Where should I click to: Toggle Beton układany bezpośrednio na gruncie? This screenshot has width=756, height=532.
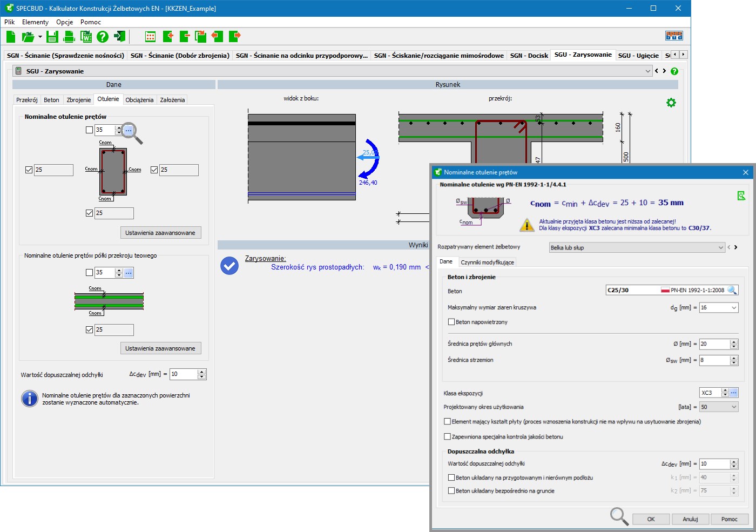(451, 491)
